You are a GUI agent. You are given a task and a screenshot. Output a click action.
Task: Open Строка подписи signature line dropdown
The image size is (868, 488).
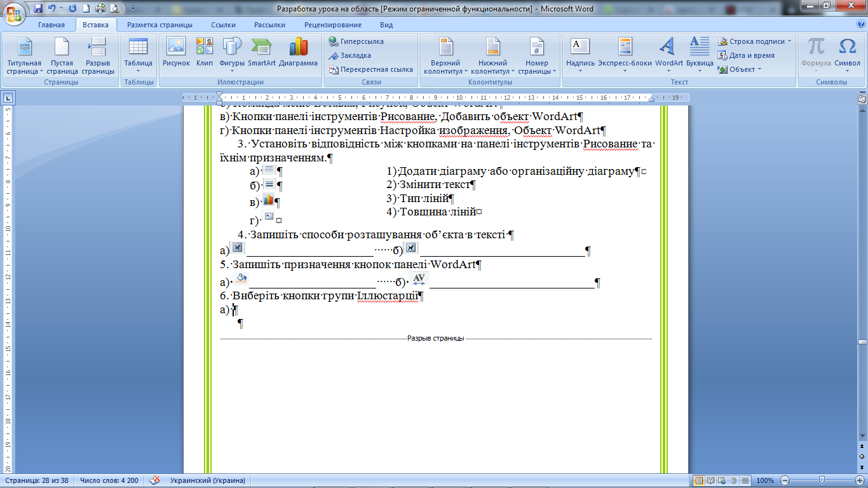tap(755, 41)
